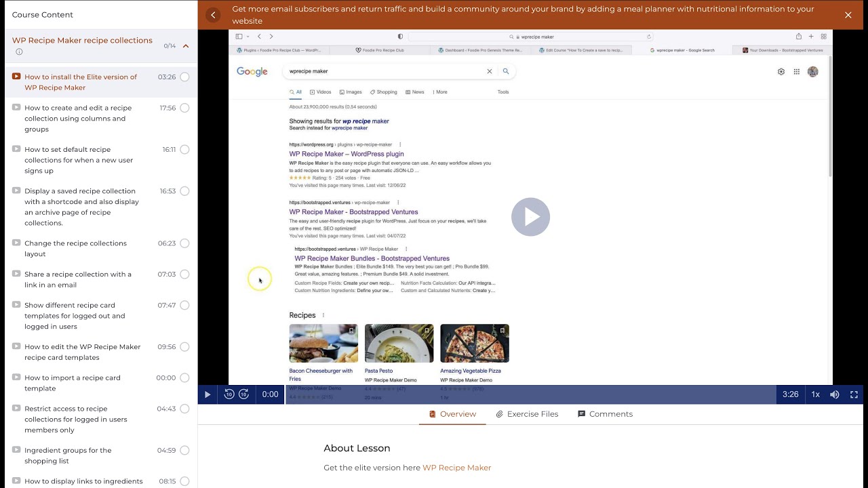Mark 'How to install the Elite version' complete

184,77
